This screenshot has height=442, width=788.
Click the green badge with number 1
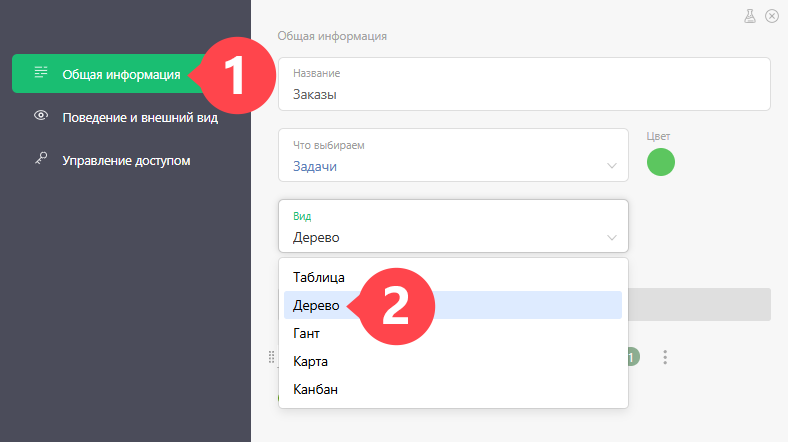tap(633, 357)
